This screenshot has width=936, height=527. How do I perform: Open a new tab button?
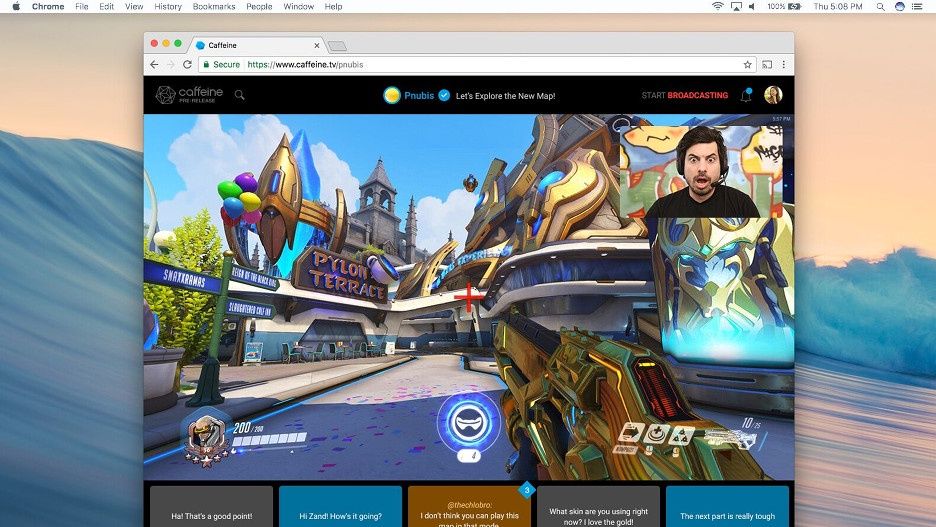click(x=337, y=46)
